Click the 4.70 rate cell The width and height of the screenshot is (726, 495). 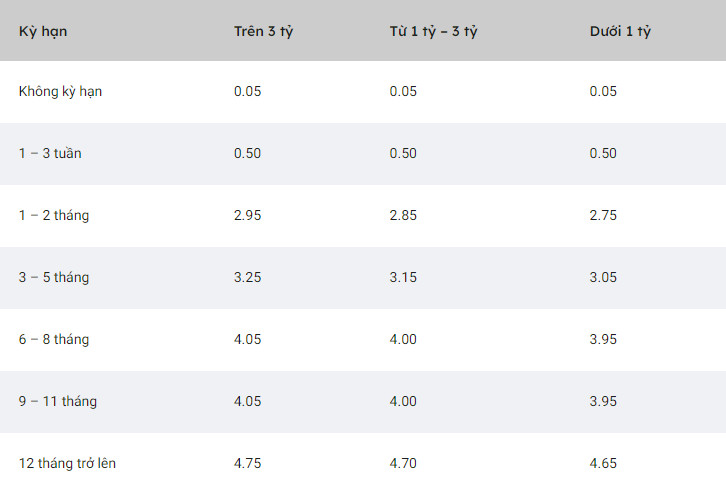(x=403, y=463)
